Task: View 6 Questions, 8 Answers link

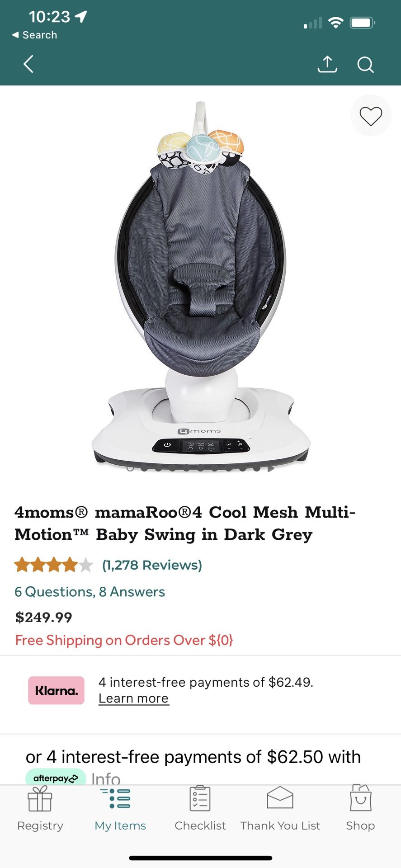Action: coord(90,592)
